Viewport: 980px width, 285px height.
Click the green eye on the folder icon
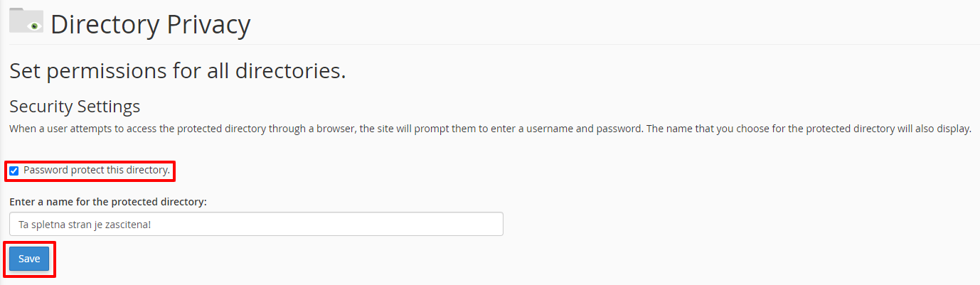click(x=33, y=27)
